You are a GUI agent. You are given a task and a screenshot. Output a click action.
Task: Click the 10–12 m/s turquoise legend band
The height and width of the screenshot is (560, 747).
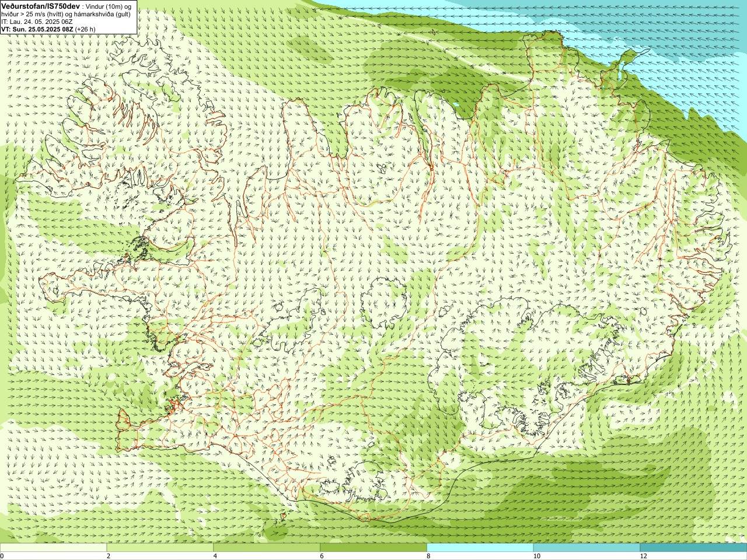point(587,548)
